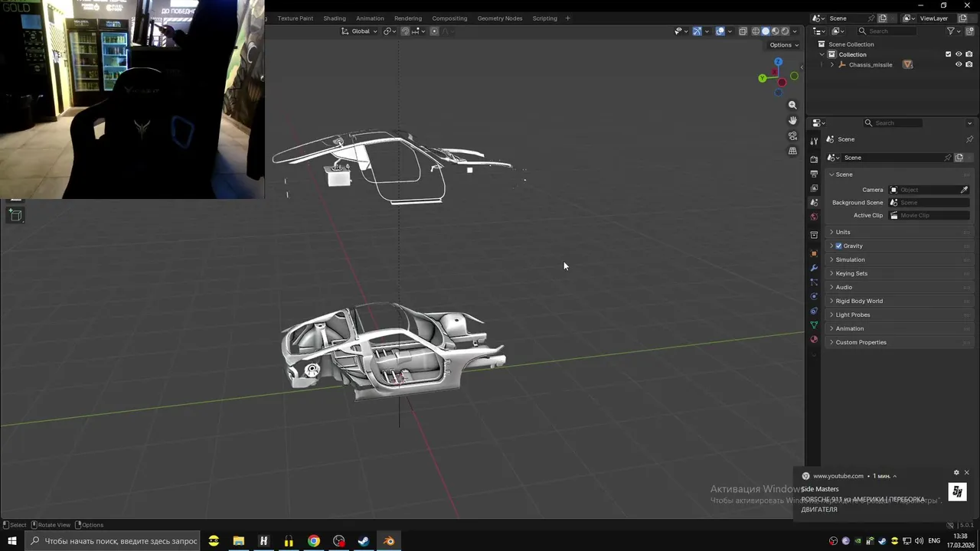Open the outliner filter dropdown
This screenshot has width=980, height=551.
pos(954,31)
